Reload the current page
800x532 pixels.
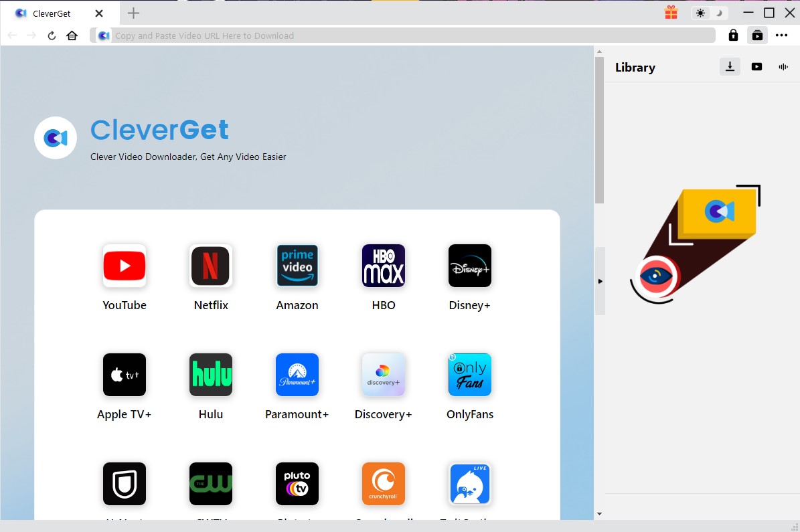point(52,35)
